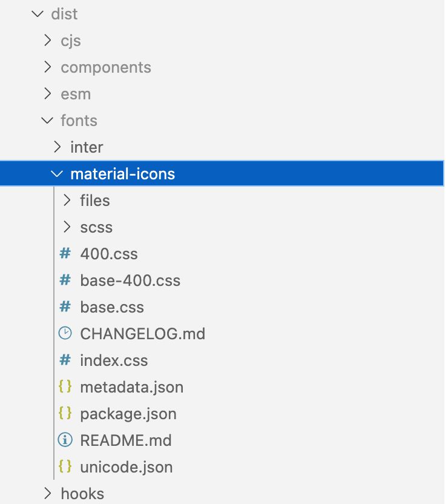Click the CSS icon beside base.css
448x504 pixels.
(x=65, y=307)
